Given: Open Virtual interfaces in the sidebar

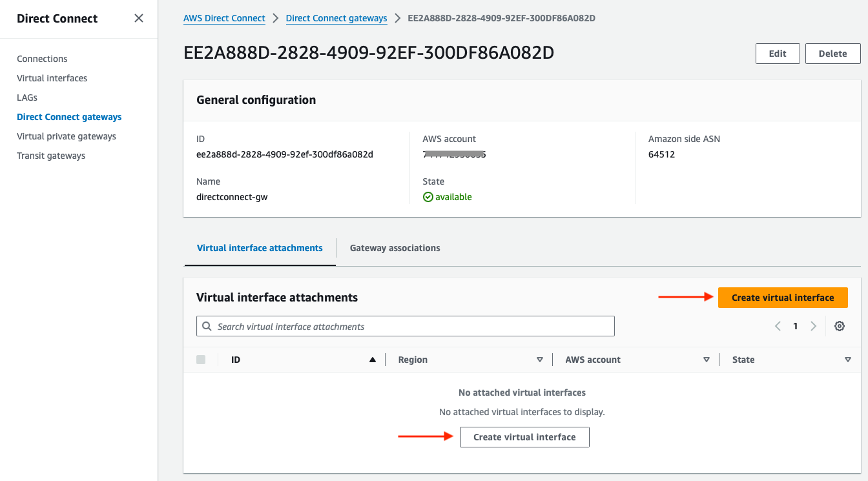Looking at the screenshot, I should tap(52, 78).
